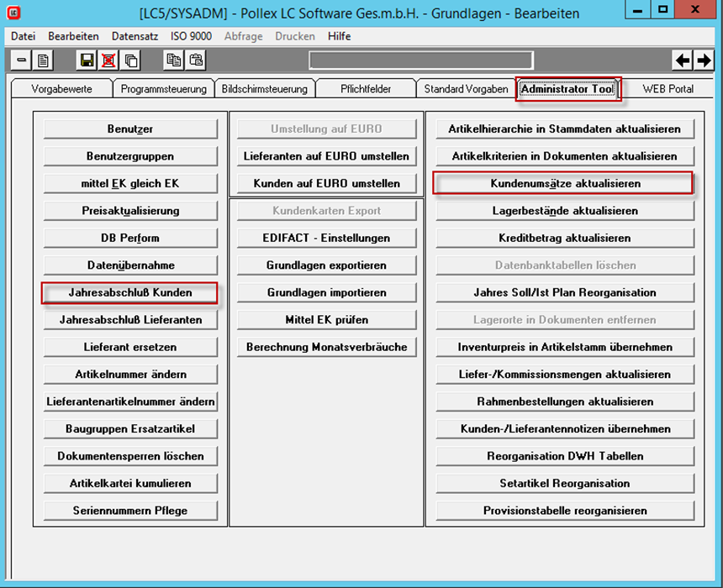This screenshot has width=723, height=588.
Task: Click the empty gray toolbar input field
Action: pos(420,60)
